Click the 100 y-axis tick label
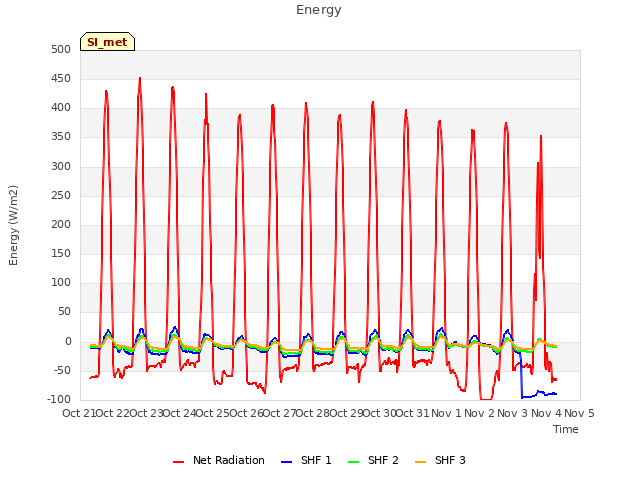640x480 pixels. pyautogui.click(x=61, y=282)
